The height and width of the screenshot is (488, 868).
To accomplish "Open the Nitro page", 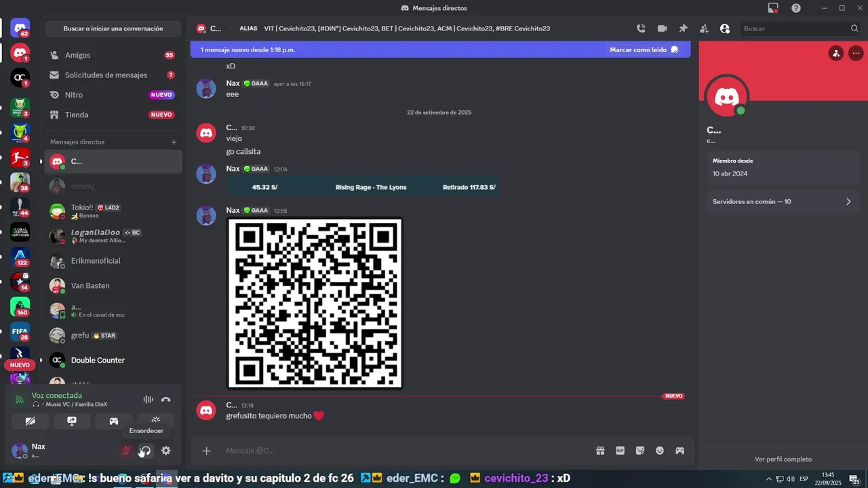I will click(x=113, y=95).
